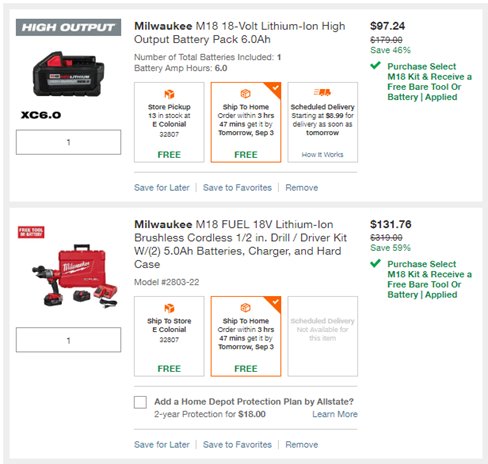Click the Ship To Store box icon for drill kit
This screenshot has height=464, width=488.
click(169, 308)
